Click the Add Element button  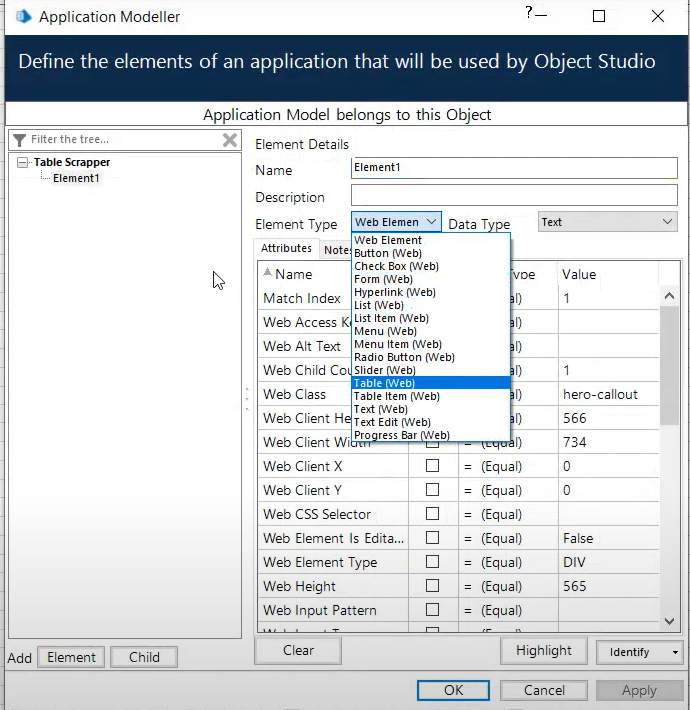tap(72, 657)
